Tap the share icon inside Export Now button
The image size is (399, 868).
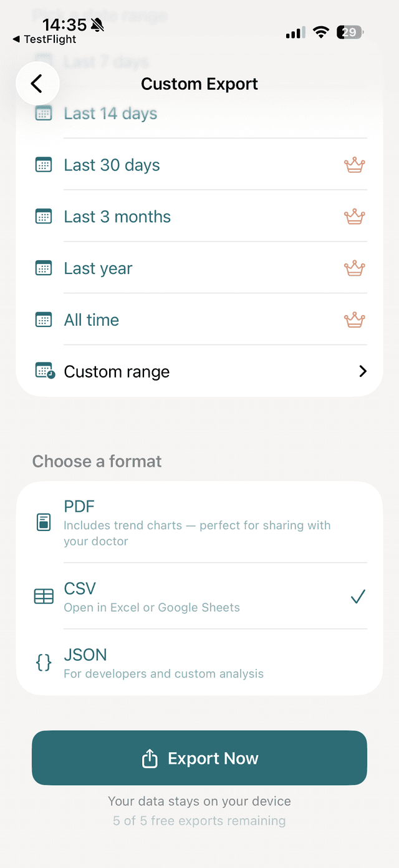[x=150, y=758]
